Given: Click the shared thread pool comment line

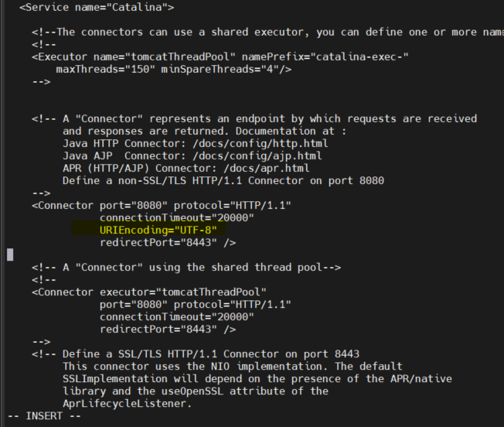Looking at the screenshot, I should click(x=186, y=268).
